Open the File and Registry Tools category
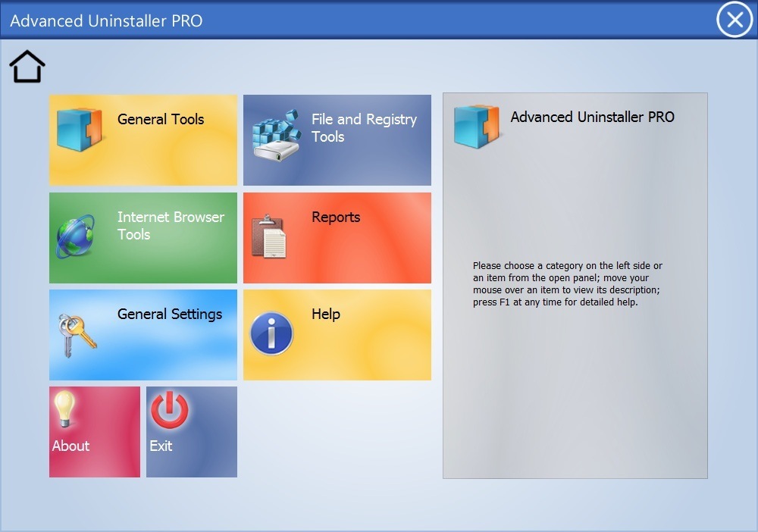758x532 pixels. coord(337,139)
